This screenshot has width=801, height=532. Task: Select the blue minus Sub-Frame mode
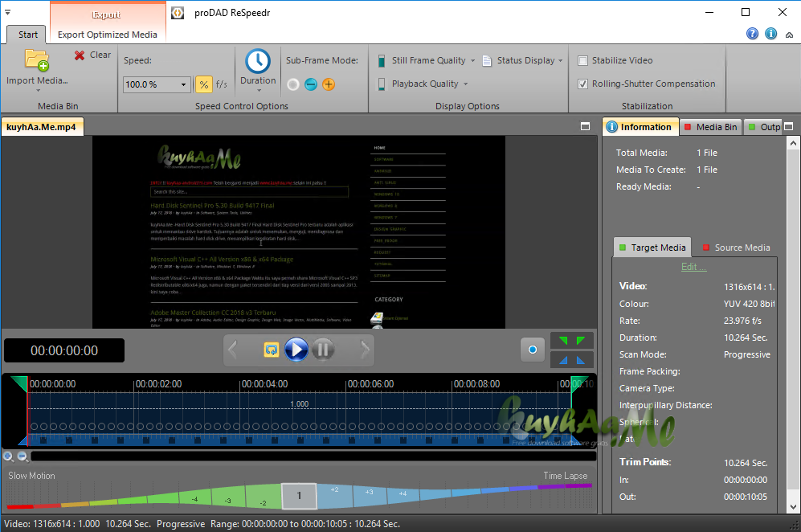coord(311,84)
